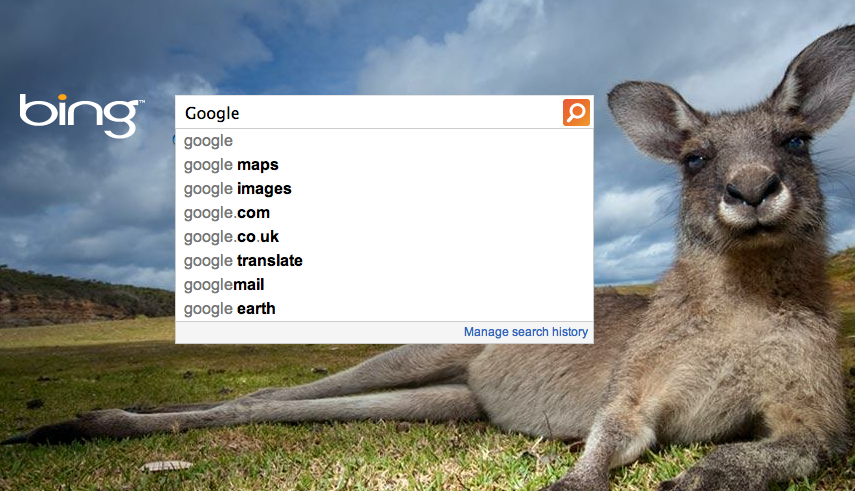The image size is (855, 491).
Task: Choose the "google images" suggestion
Action: (384, 189)
